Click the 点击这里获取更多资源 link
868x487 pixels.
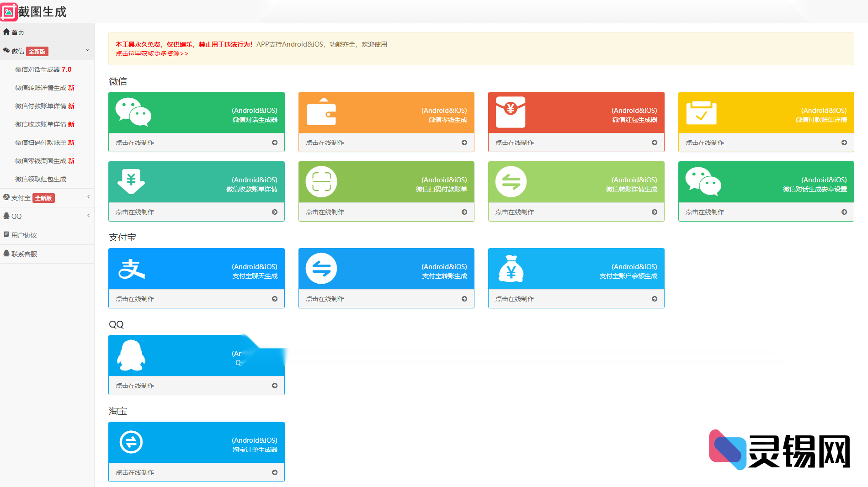152,53
